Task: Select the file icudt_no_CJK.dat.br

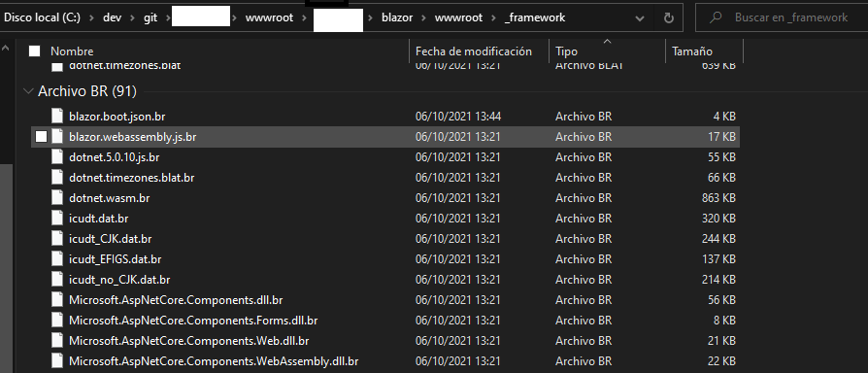Action: 119,280
